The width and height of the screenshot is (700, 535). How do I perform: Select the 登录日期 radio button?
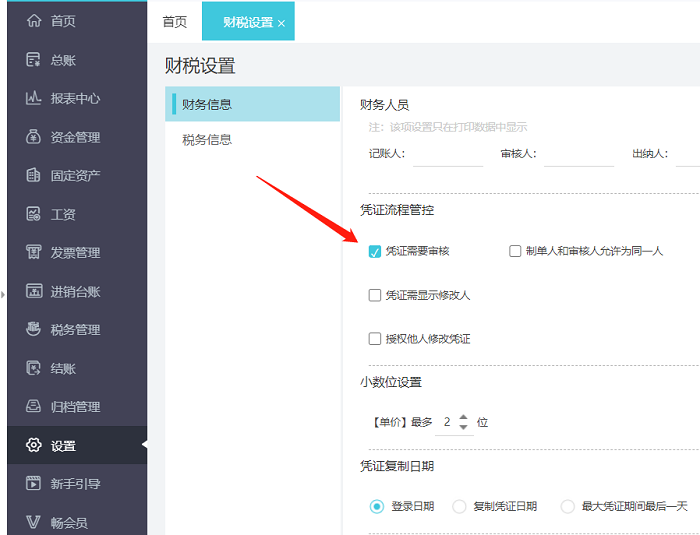377,506
